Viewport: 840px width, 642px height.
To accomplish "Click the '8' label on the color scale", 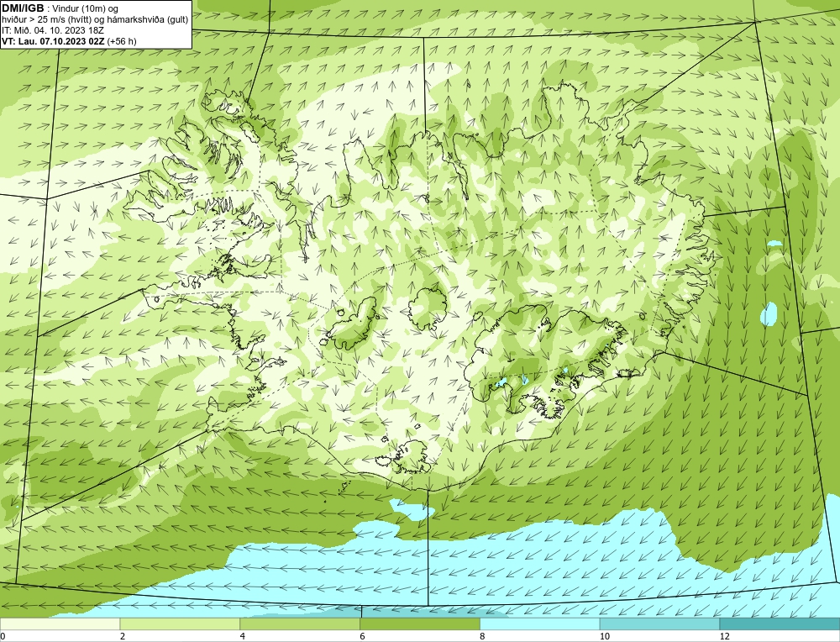I will click(482, 636).
